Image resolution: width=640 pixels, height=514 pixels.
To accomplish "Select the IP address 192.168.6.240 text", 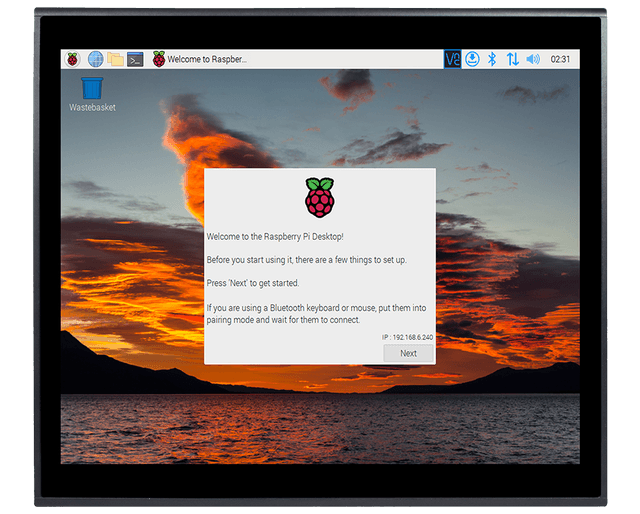I will click(x=407, y=337).
